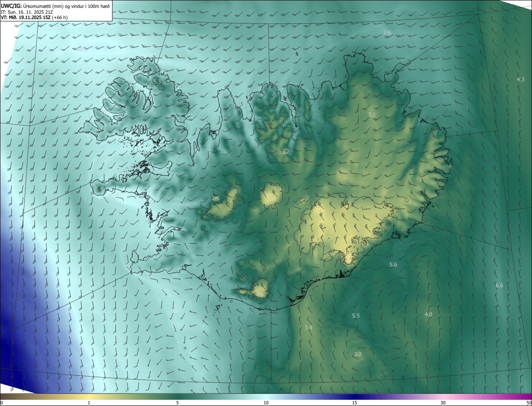This screenshot has width=532, height=406.
Task: Click the colorbar tick label 5
Action: 177,403
